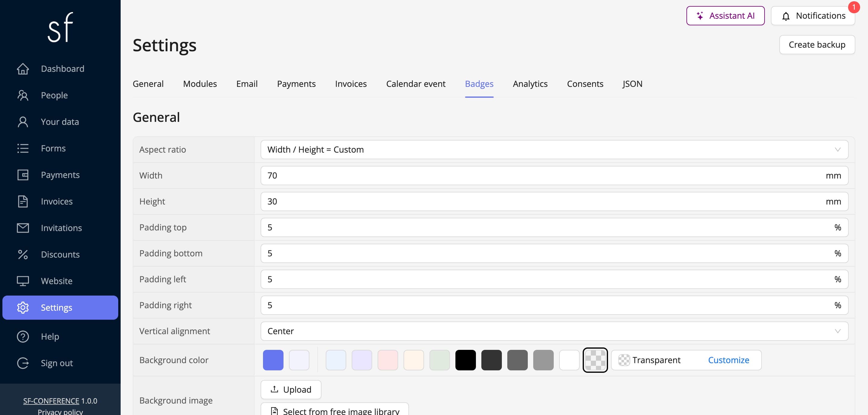Click the Your data person icon
The width and height of the screenshot is (868, 415).
(x=23, y=122)
